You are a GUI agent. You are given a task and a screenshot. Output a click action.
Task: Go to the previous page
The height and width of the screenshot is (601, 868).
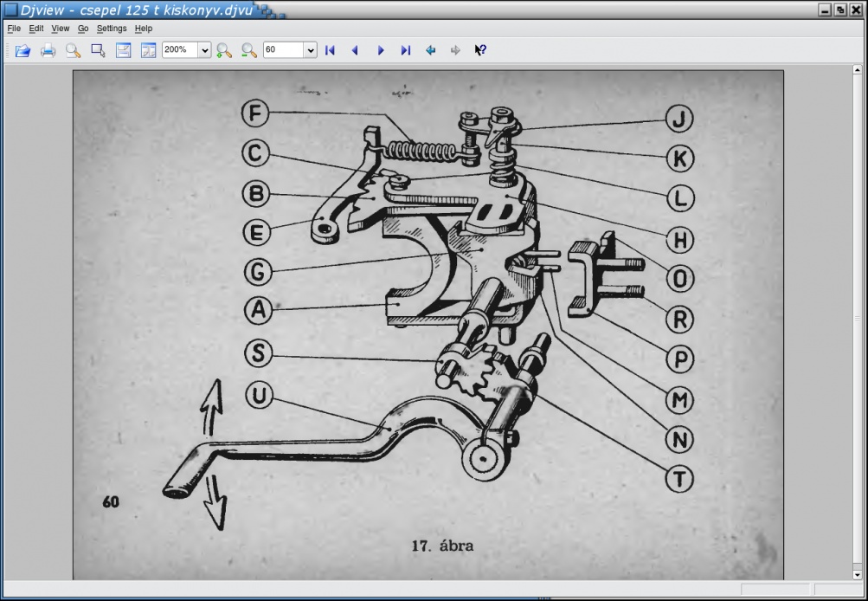pyautogui.click(x=355, y=50)
